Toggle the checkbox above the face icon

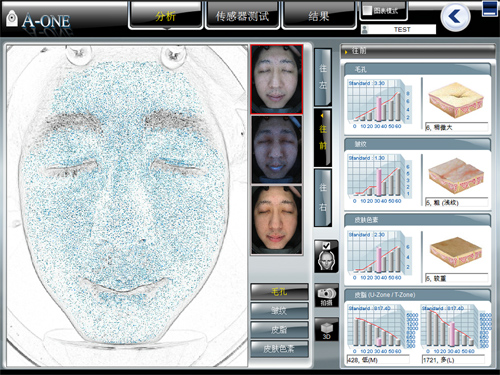326,246
